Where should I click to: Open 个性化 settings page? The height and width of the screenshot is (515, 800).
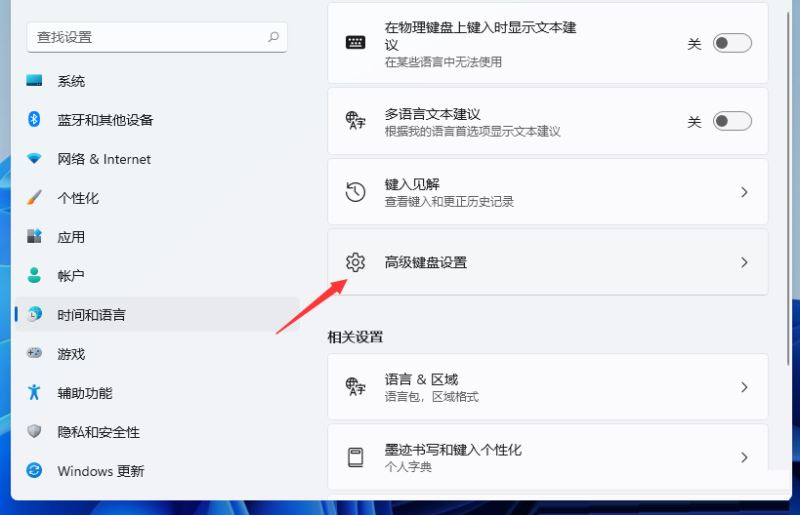[x=157, y=198]
